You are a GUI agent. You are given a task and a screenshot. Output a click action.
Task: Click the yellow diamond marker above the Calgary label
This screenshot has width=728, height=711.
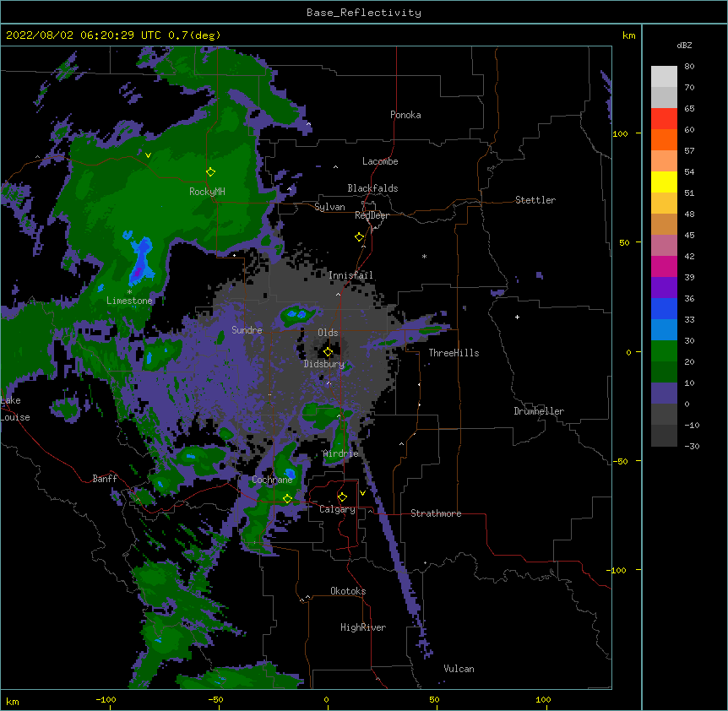(x=342, y=497)
